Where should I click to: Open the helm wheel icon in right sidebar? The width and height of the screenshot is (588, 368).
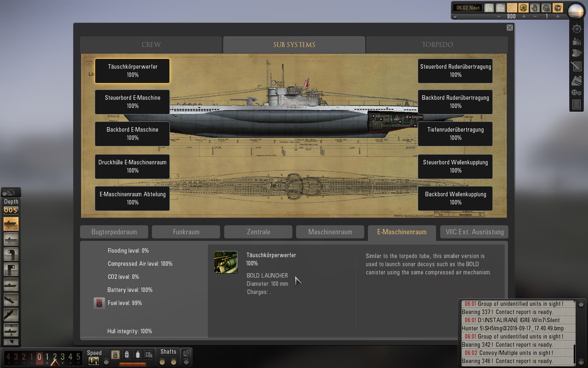point(577,29)
